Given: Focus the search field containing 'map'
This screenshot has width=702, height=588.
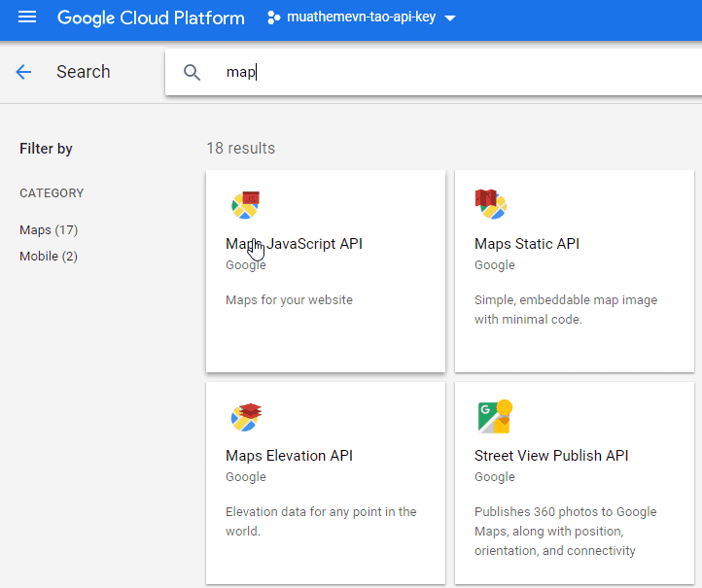Looking at the screenshot, I should point(434,72).
